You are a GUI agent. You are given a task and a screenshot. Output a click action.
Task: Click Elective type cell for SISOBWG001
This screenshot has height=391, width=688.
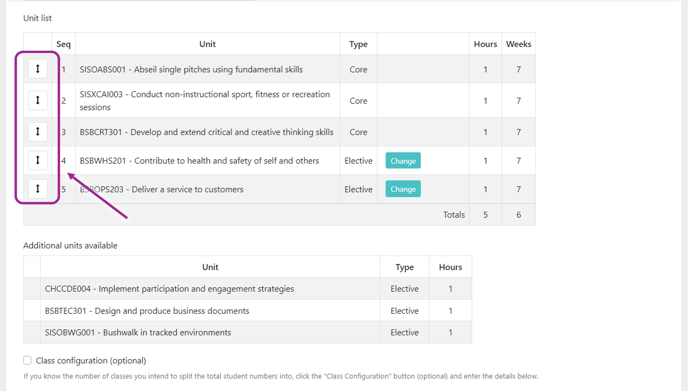(x=405, y=333)
